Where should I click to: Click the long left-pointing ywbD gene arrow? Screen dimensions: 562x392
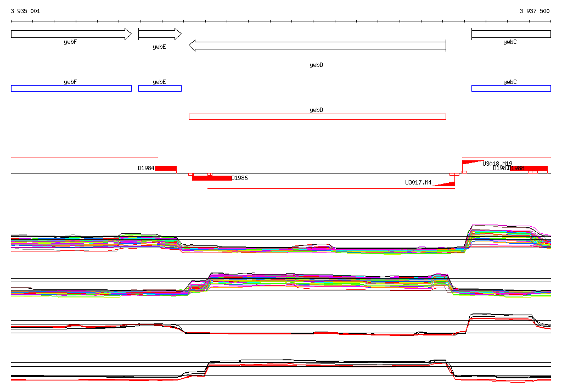pyautogui.click(x=317, y=46)
